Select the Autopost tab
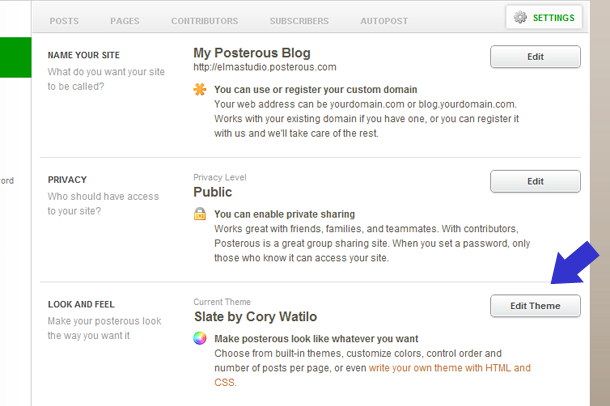The width and height of the screenshot is (610, 406). pos(384,21)
